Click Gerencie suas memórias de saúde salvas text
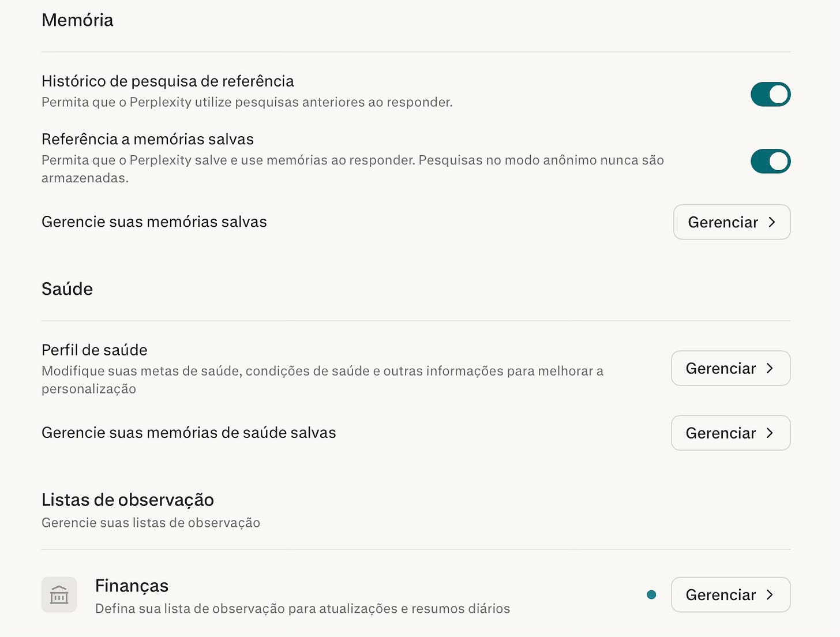The height and width of the screenshot is (637, 840). 189,433
